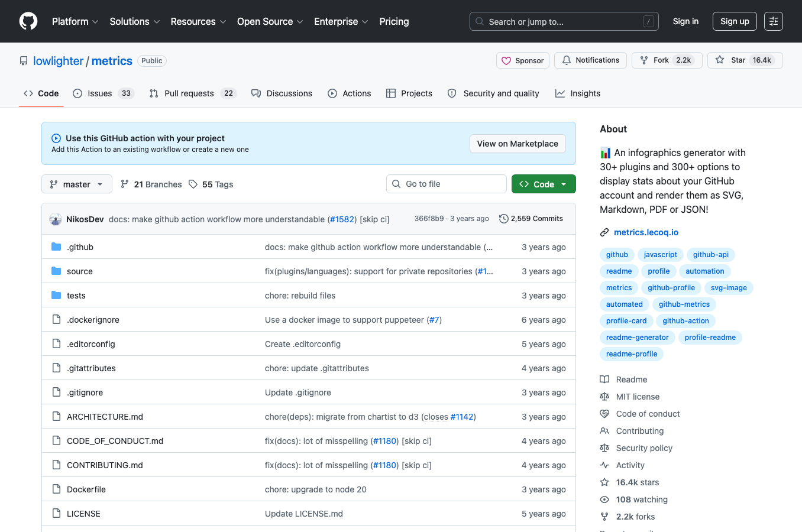Open the metrics.lecoq.io website link
The width and height of the screenshot is (802, 532).
(646, 232)
